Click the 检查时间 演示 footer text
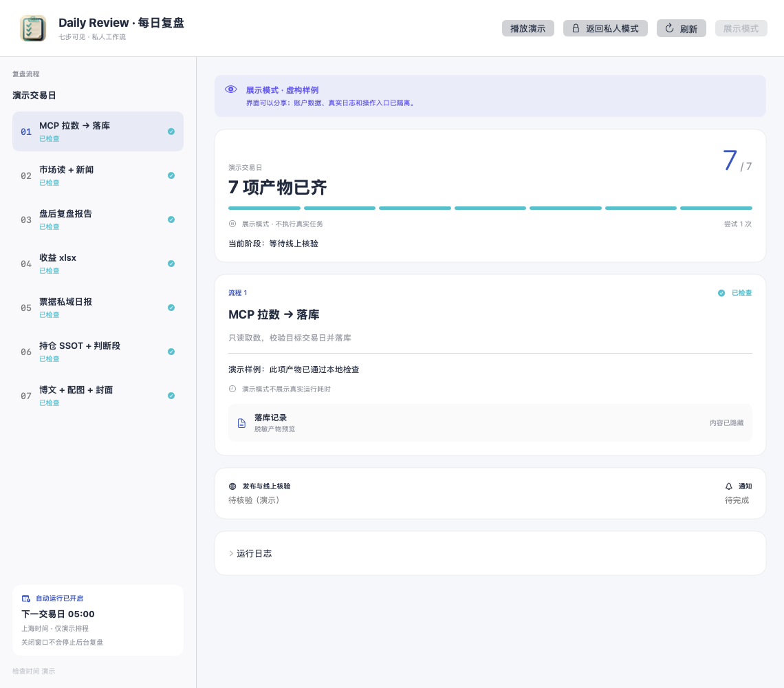784x688 pixels. 34,671
